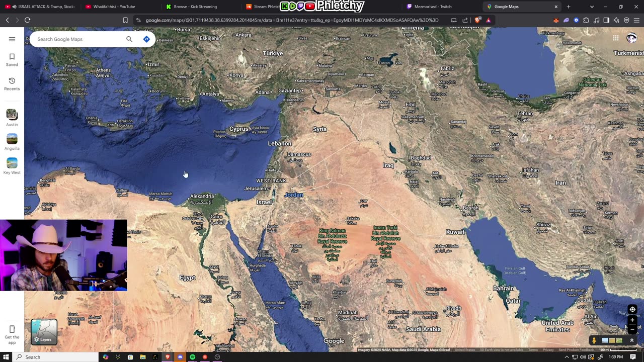Viewport: 644px width, 362px height.
Task: Select the Austin recent location thumbnail
Action: [x=12, y=115]
